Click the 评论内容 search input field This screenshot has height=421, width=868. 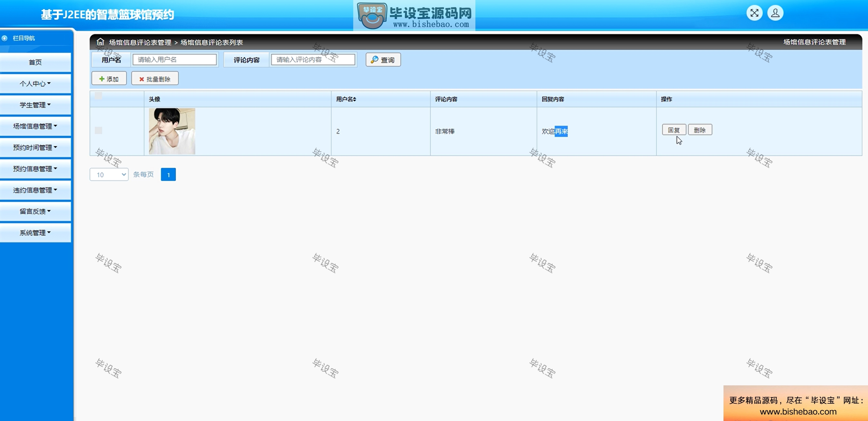pos(313,60)
